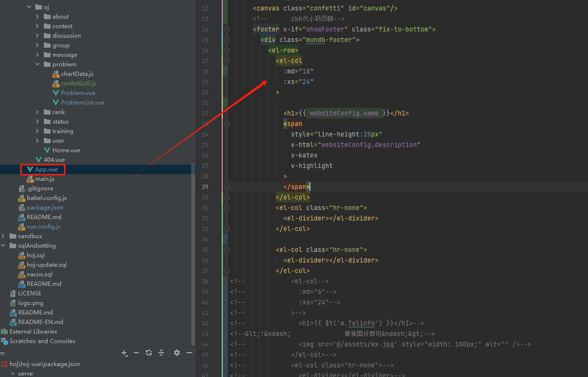Click the npm icon beside hoj\hoj-vue\package.json
This screenshot has width=588, height=377.
[4, 364]
